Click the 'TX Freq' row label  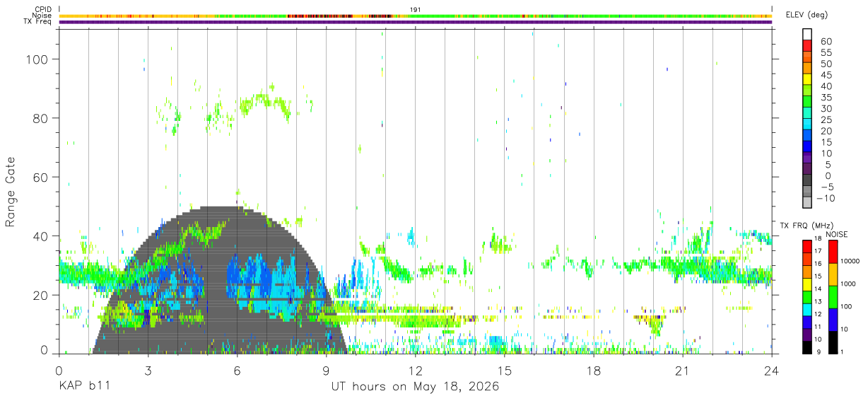[x=38, y=22]
